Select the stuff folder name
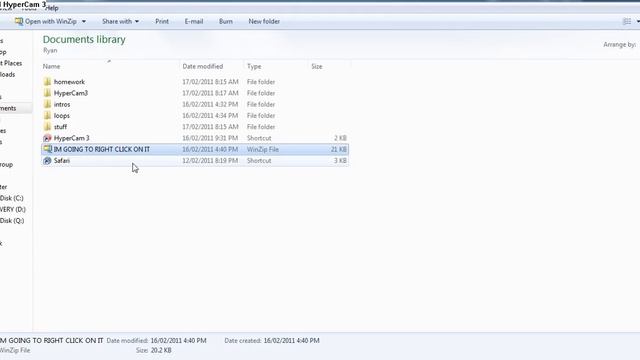 tap(60, 127)
